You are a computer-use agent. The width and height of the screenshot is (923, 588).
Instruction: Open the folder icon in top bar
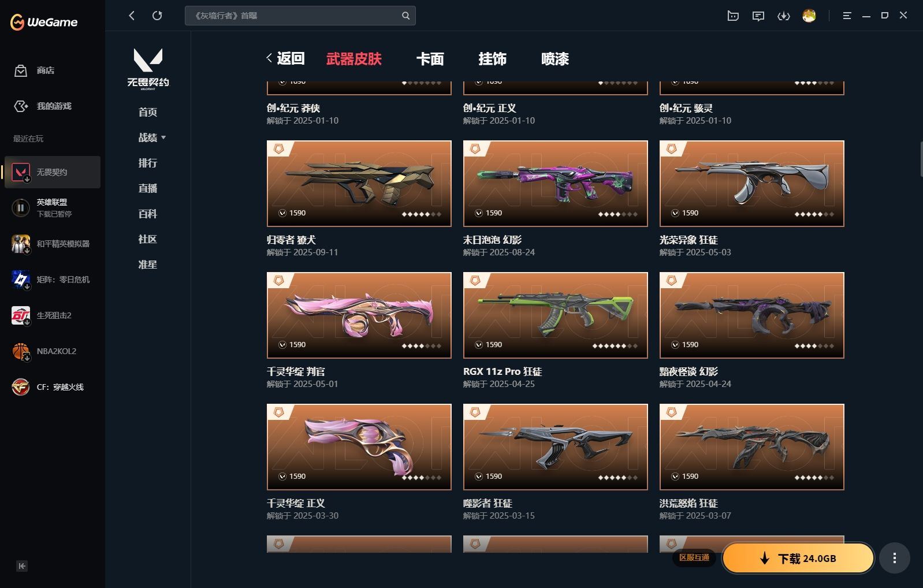[733, 16]
